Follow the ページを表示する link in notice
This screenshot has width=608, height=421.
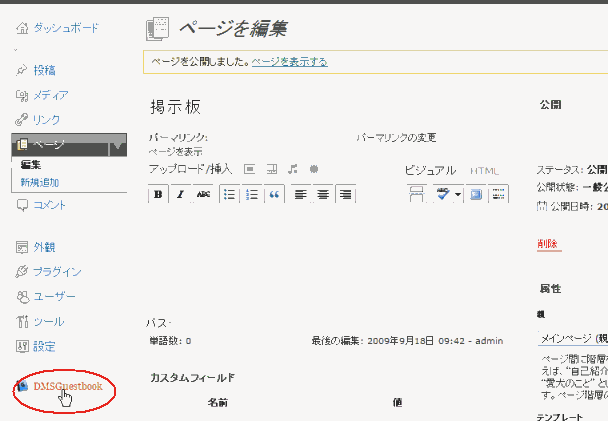(x=290, y=62)
